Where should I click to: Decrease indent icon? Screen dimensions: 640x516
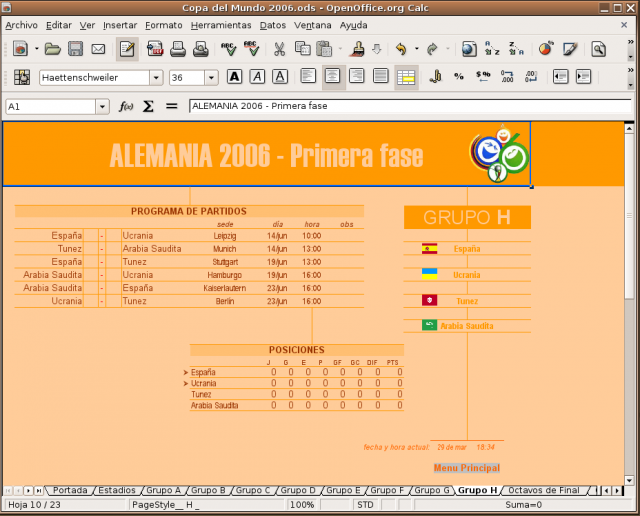click(x=560, y=76)
